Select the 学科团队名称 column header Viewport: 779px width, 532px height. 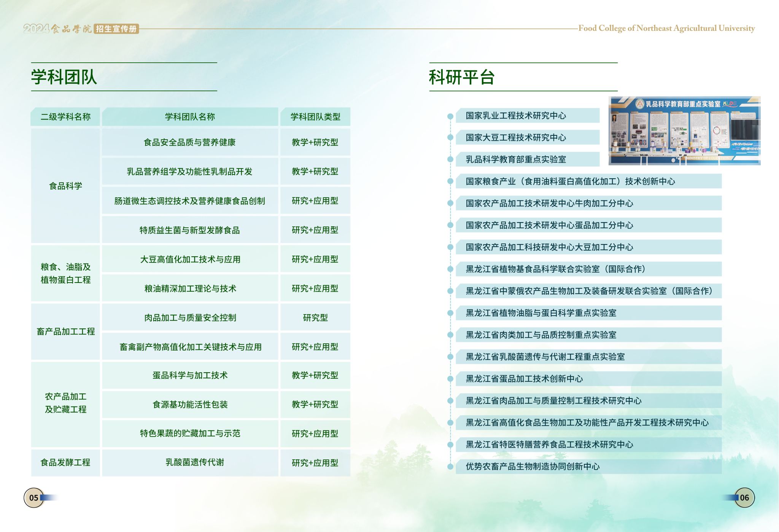(x=190, y=117)
